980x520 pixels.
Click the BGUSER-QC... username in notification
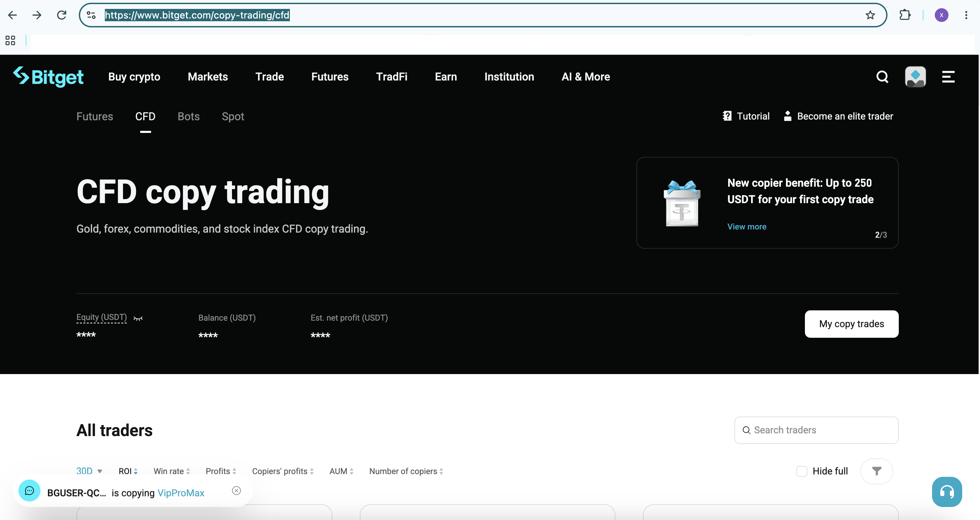[x=76, y=493]
